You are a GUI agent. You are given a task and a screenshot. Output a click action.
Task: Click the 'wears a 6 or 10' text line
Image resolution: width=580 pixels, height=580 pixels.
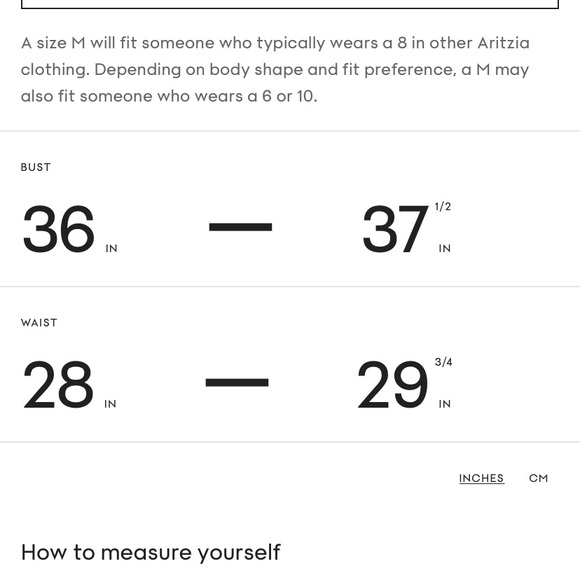[169, 96]
